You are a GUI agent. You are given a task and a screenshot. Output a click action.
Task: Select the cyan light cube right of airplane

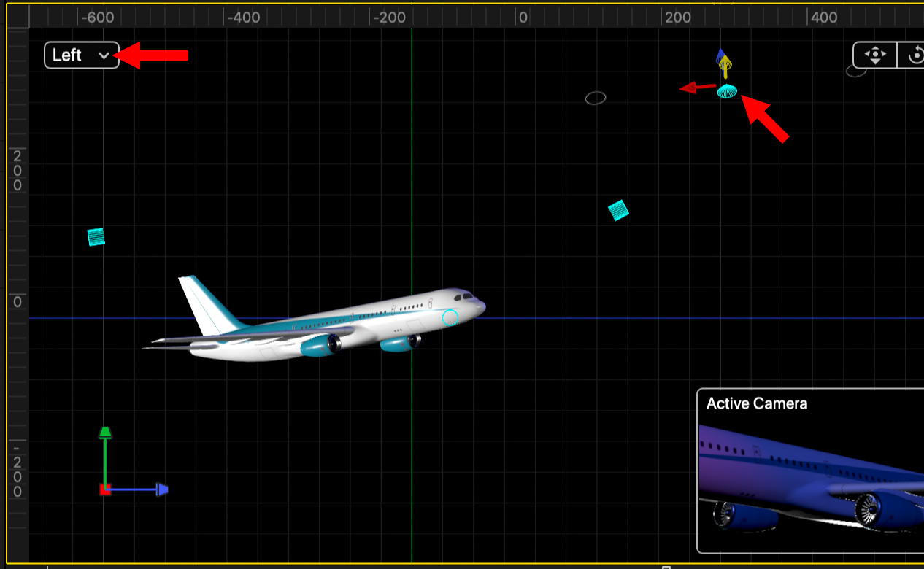(619, 211)
